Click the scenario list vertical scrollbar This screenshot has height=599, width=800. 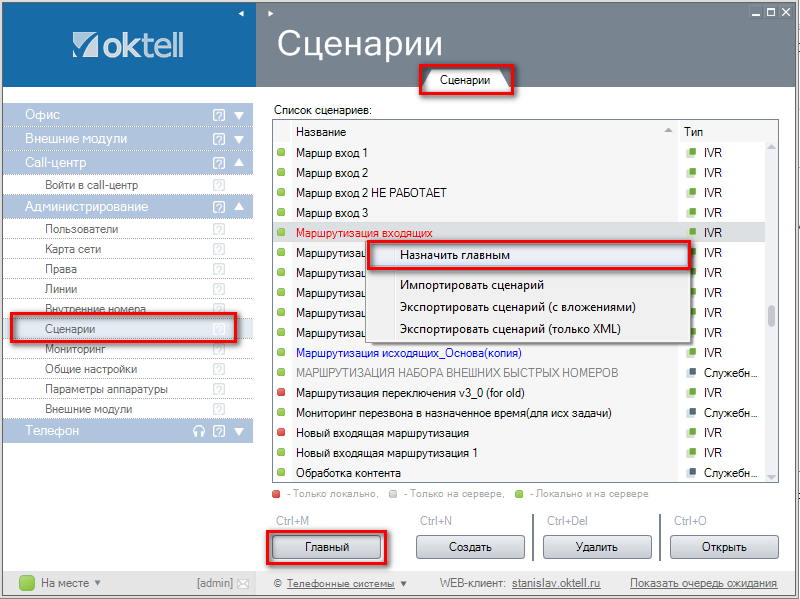coord(771,316)
